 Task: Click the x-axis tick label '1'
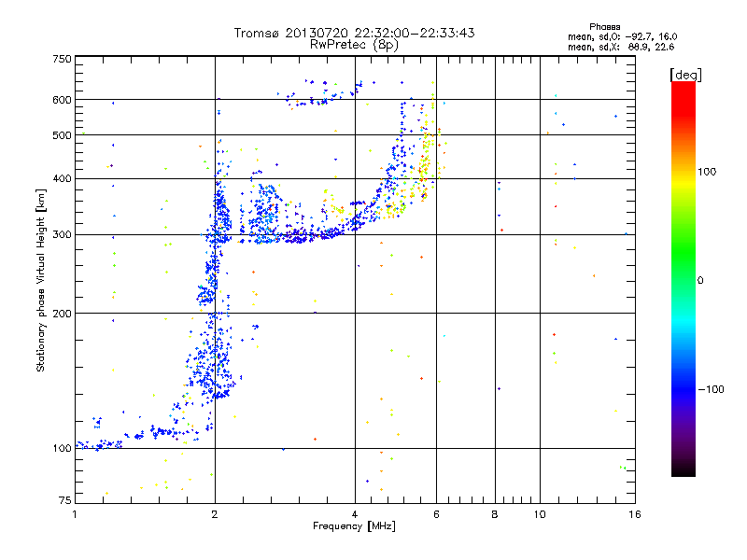point(75,514)
